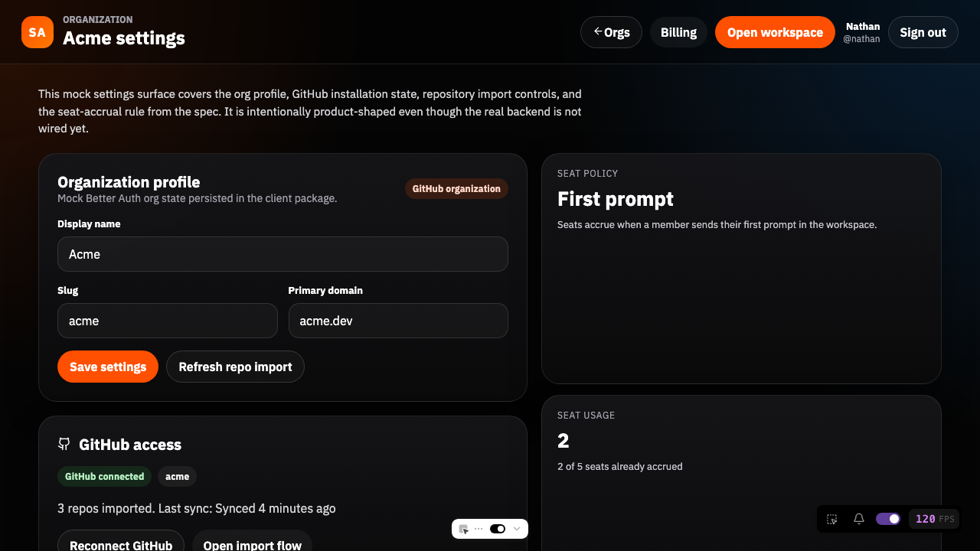Toggle the black switch in the white widget
The height and width of the screenshot is (551, 980).
[x=498, y=529]
